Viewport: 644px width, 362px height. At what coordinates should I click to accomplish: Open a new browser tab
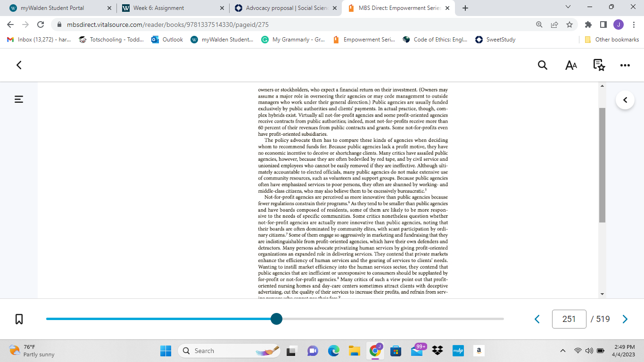(465, 8)
